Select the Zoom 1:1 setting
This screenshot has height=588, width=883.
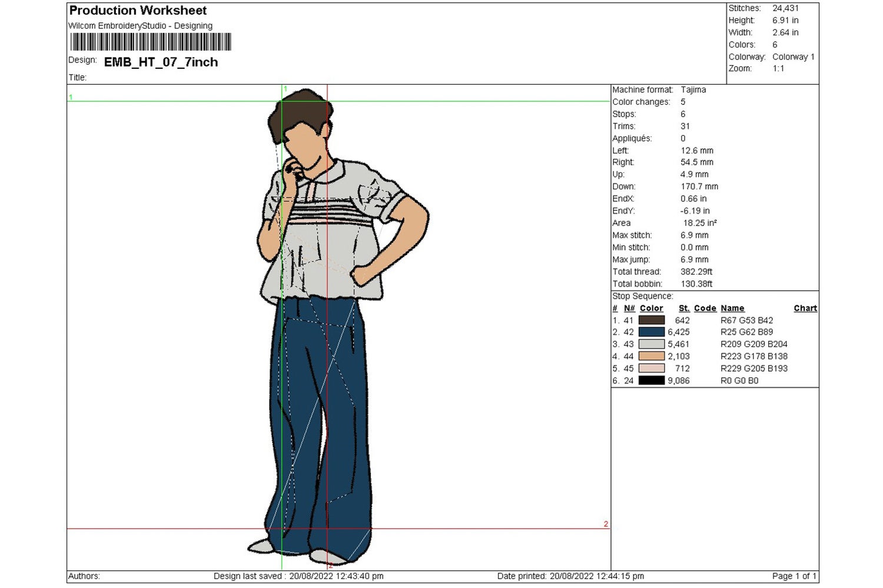click(x=778, y=68)
